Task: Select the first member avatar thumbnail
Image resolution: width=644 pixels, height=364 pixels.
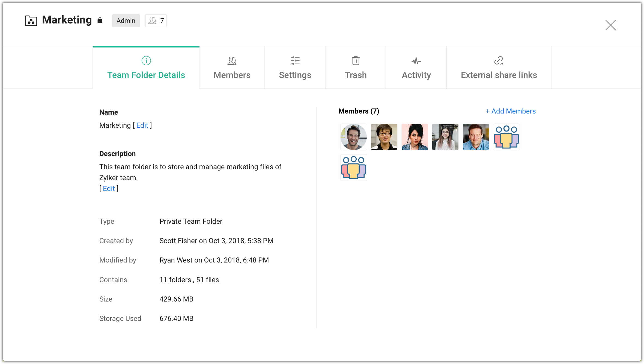Action: [353, 137]
